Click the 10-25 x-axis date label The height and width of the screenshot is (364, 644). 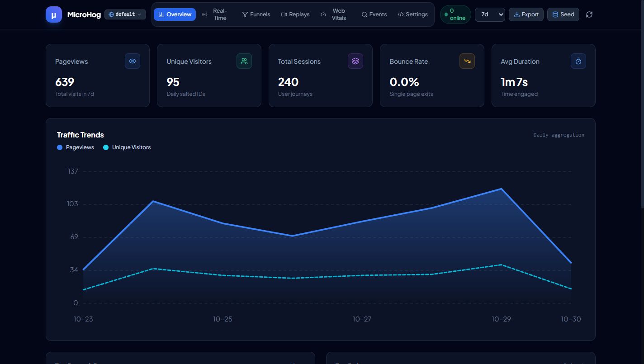223,319
